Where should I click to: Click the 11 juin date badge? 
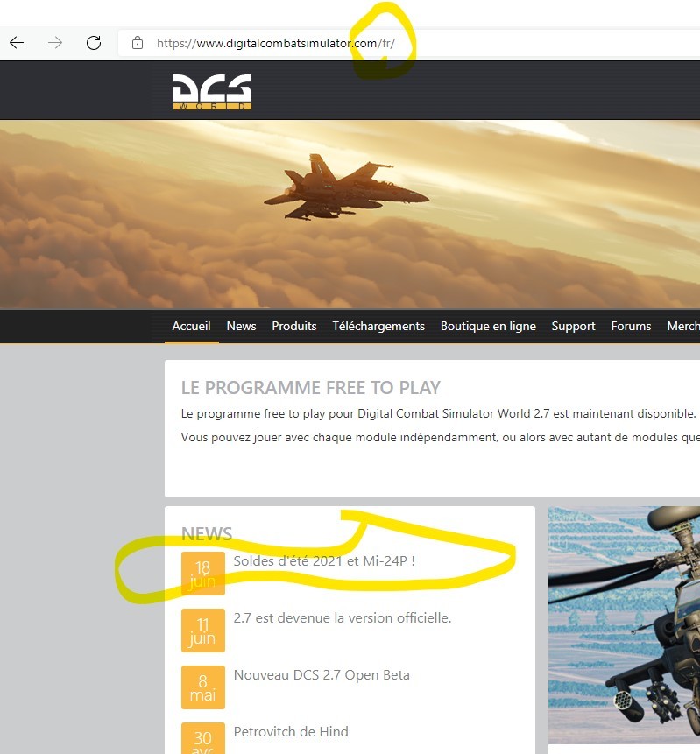pos(203,631)
